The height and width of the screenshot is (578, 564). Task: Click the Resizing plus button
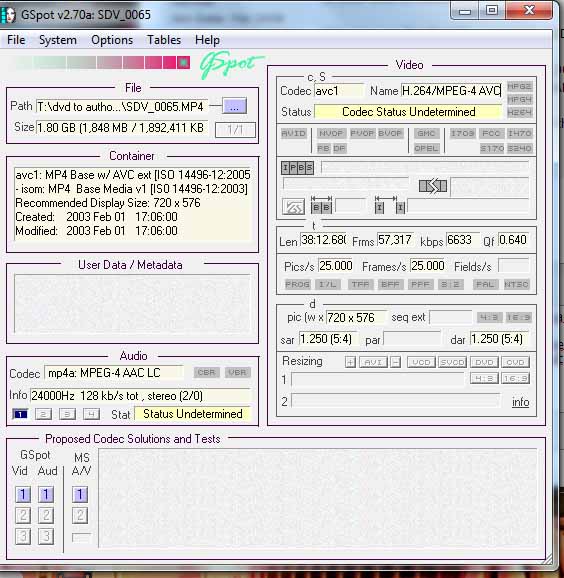pyautogui.click(x=350, y=362)
